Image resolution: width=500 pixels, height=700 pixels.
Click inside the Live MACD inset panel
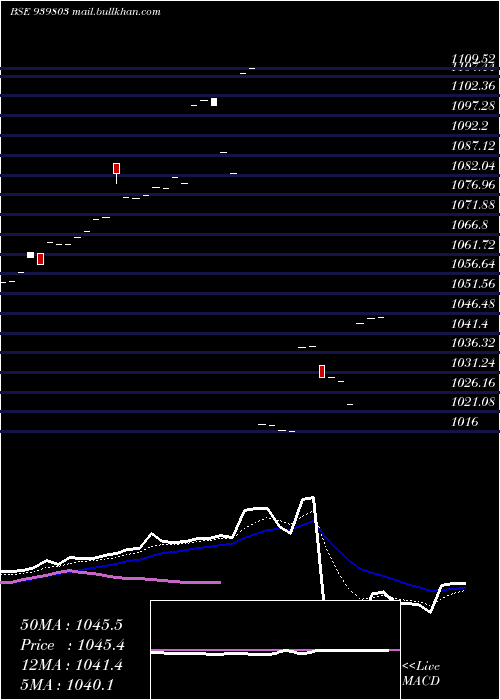[275, 650]
